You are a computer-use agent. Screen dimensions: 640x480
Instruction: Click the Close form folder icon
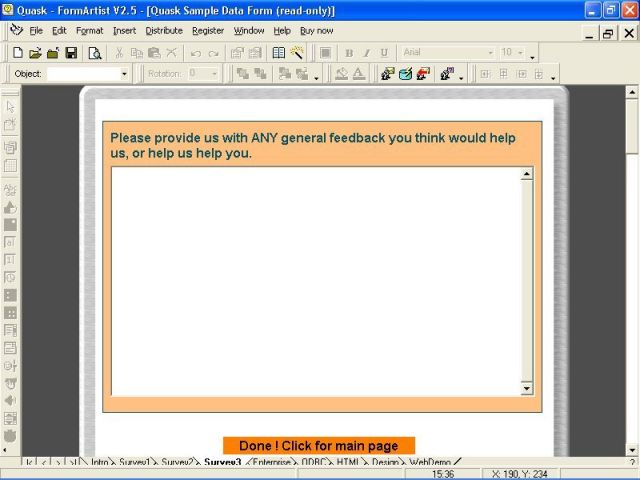(x=53, y=53)
